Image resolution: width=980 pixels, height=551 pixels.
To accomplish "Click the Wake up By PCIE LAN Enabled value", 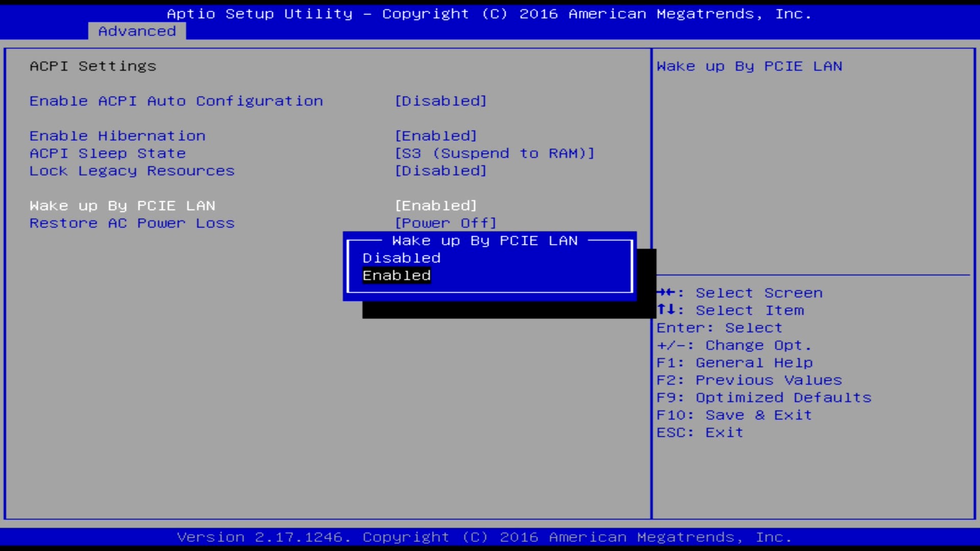I will (436, 206).
